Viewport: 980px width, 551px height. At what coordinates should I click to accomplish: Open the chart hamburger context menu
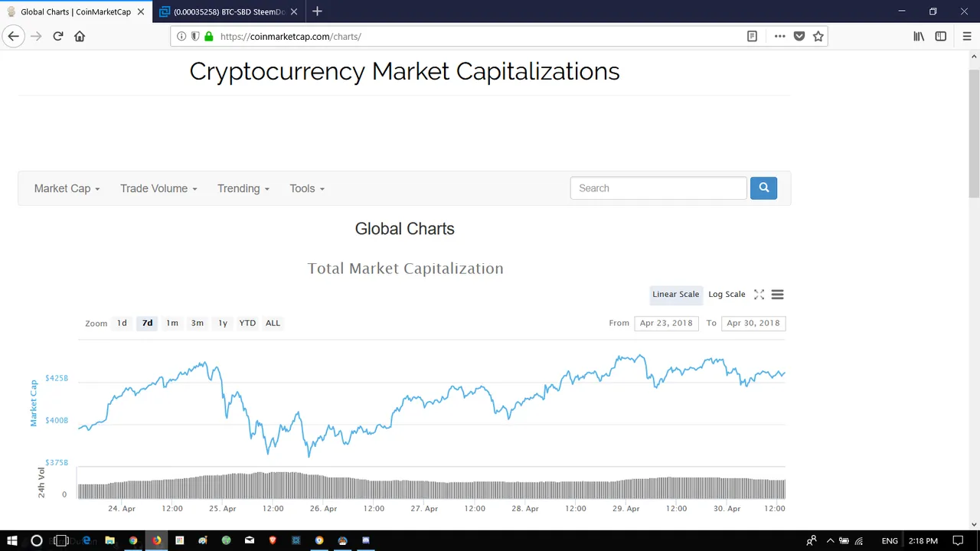(x=777, y=295)
